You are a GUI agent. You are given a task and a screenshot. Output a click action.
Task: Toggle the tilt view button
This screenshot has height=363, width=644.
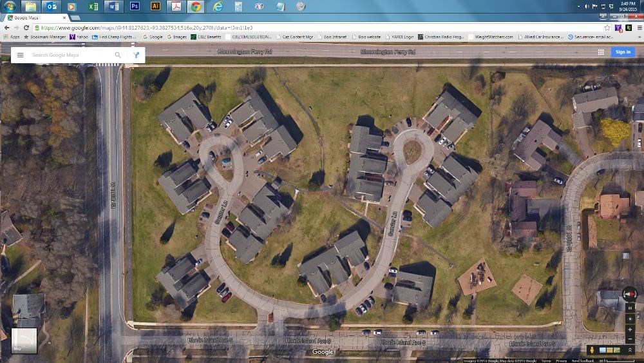(x=630, y=308)
